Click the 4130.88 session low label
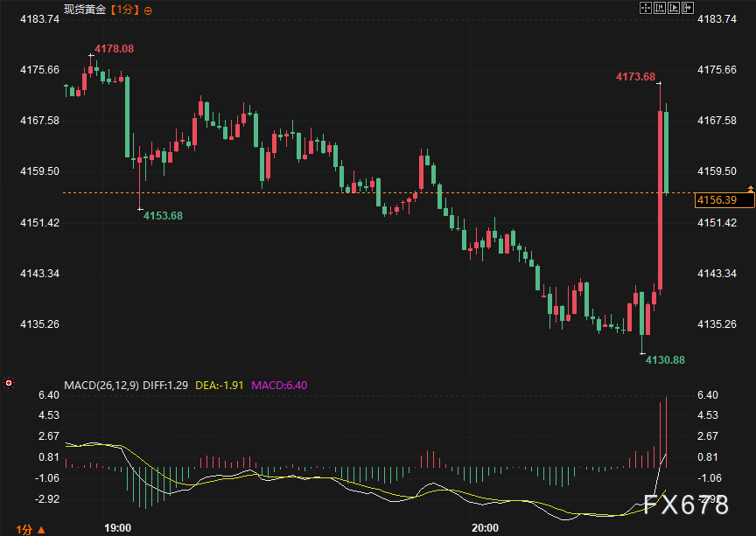The height and width of the screenshot is (536, 756). 665,359
